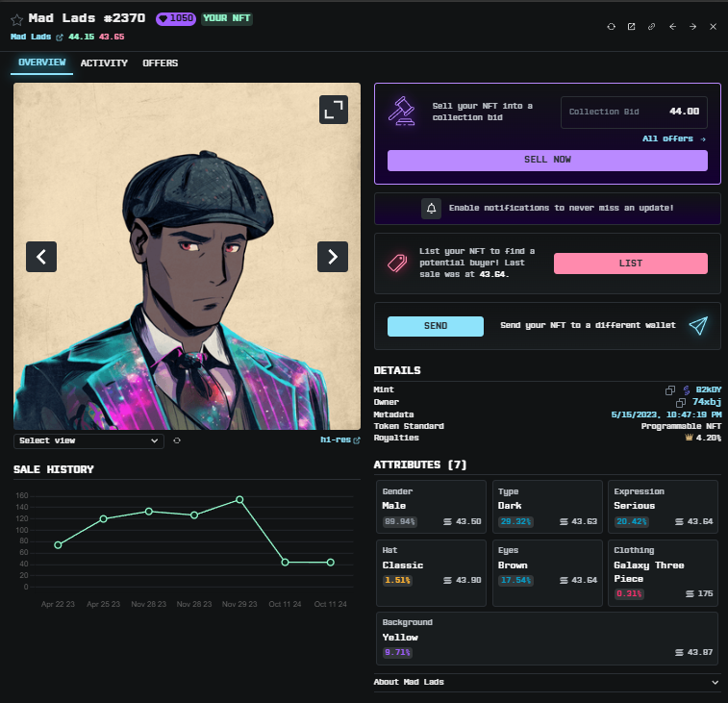
Task: Click the auction gavel icon
Action: click(401, 111)
